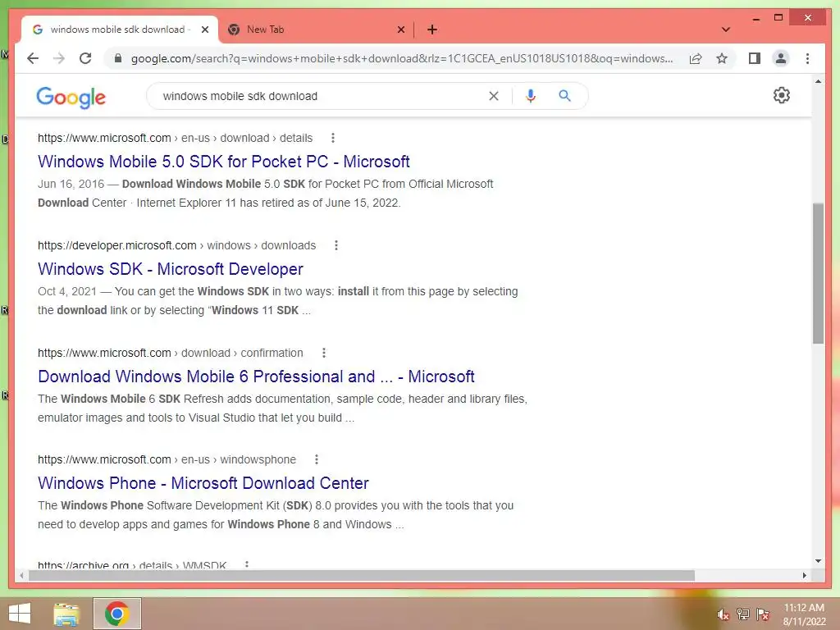Click the Chrome taskbar icon
840x630 pixels.
116,614
